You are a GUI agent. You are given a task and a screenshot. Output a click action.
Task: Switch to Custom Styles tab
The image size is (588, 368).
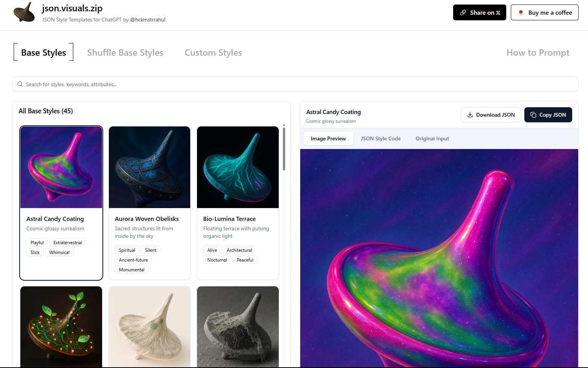(213, 53)
